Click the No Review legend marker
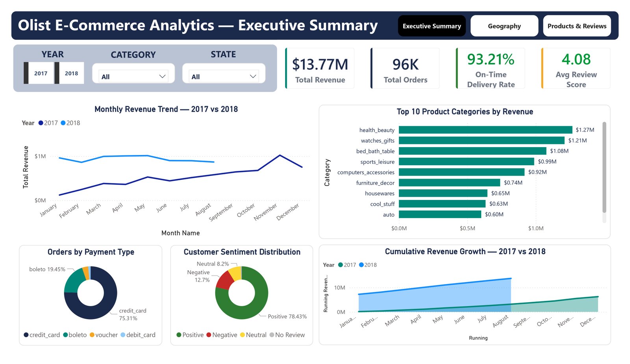Viewport: 630px width, 364px height. 272,335
